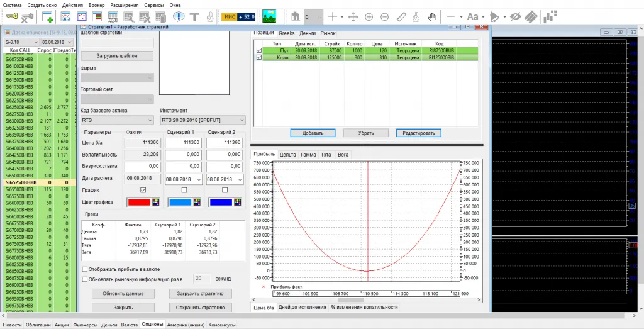Click Сохранить стратегию button
Screen dimensions: 644x329
201,308
